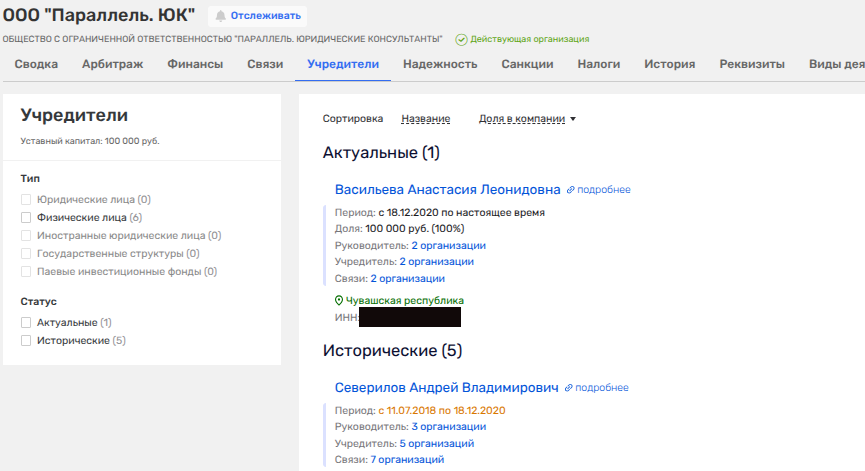Click Васильева's Руководитель 2 организации link
This screenshot has width=865, height=471.
point(448,245)
